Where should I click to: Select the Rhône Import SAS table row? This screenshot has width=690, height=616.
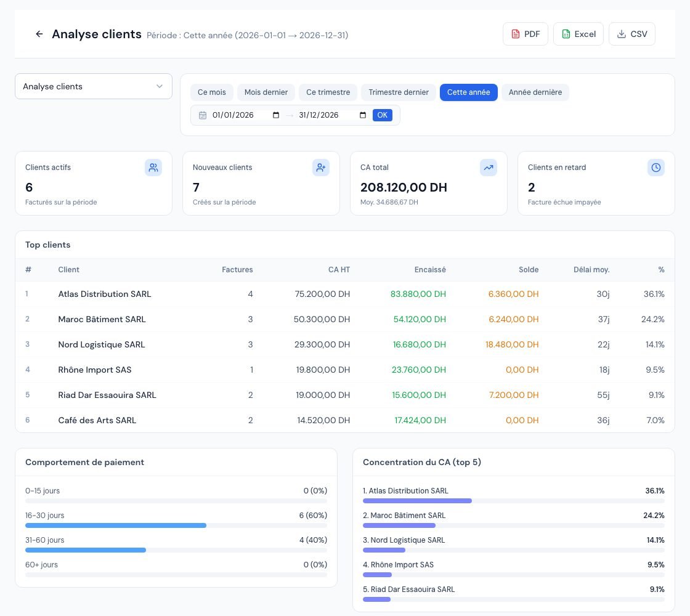[344, 370]
